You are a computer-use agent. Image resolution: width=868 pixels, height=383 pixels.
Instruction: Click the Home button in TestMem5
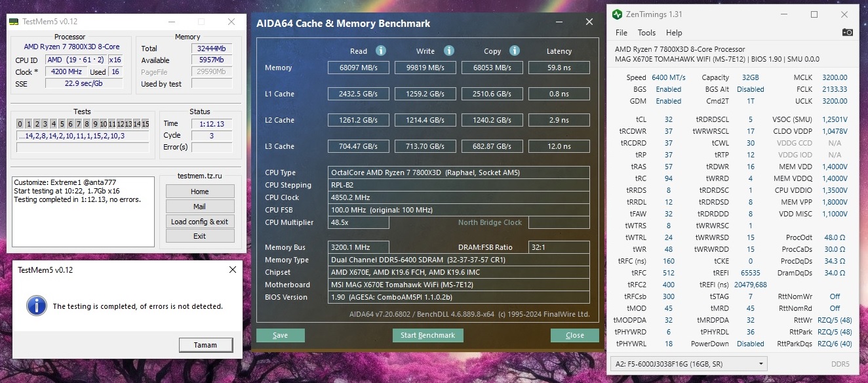click(200, 191)
